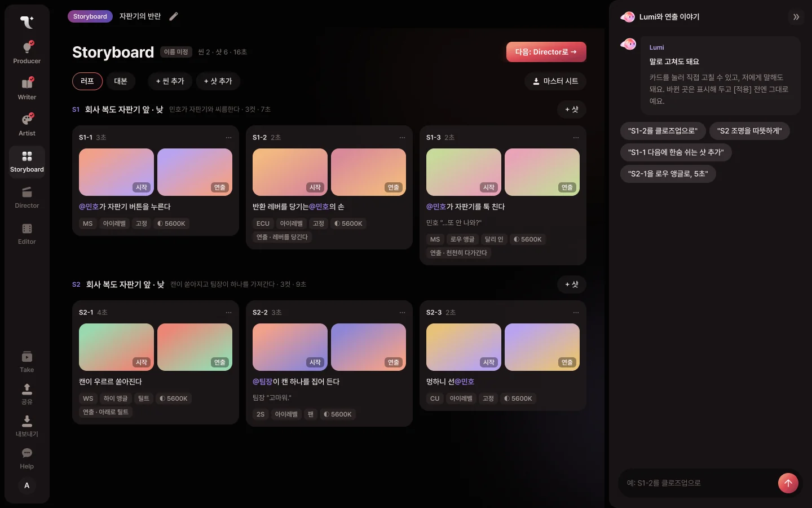The height and width of the screenshot is (508, 812).
Task: Open the Artist step in sidebar
Action: pos(27,125)
